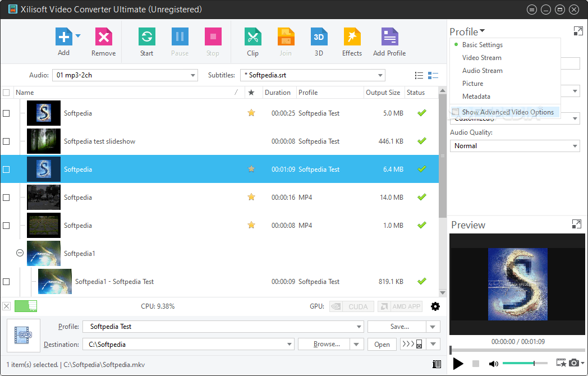The image size is (588, 376).
Task: Click the Clip tool icon
Action: tap(252, 42)
